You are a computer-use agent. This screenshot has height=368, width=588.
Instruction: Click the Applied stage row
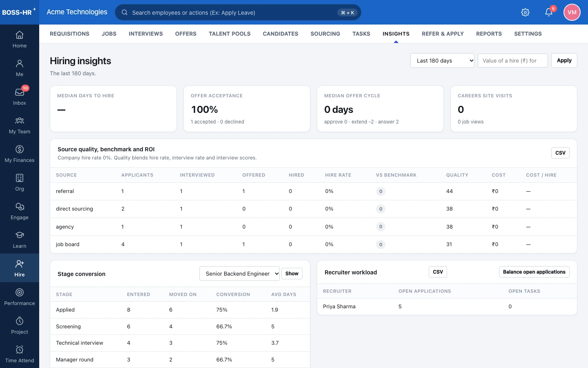click(180, 310)
